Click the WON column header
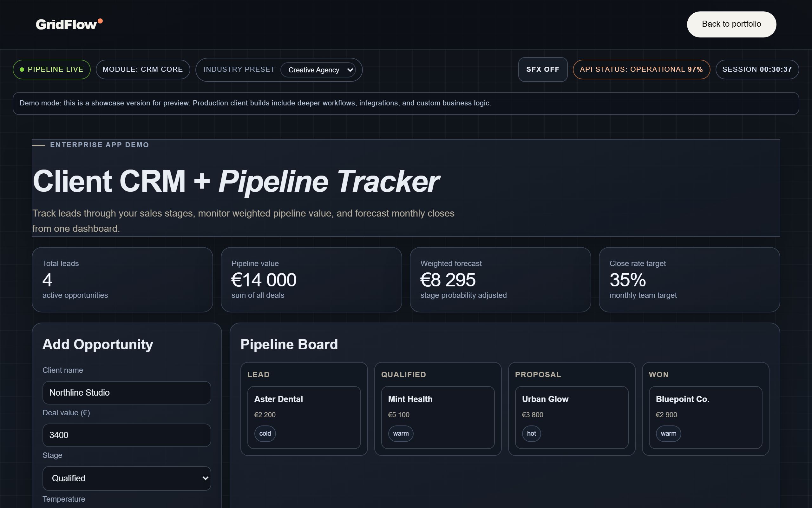812x508 pixels. 658,375
